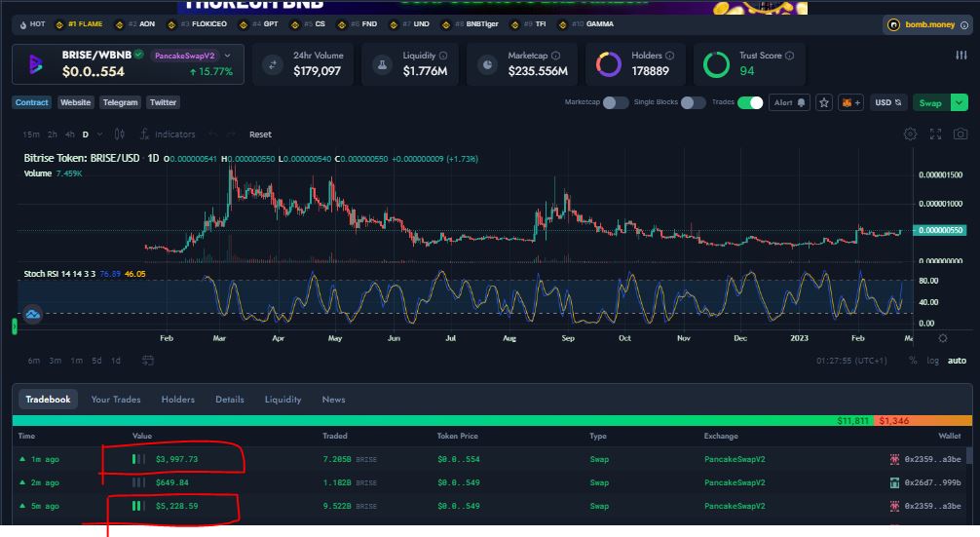The width and height of the screenshot is (980, 537).
Task: Redo chart action arrow
Action: pyautogui.click(x=231, y=134)
